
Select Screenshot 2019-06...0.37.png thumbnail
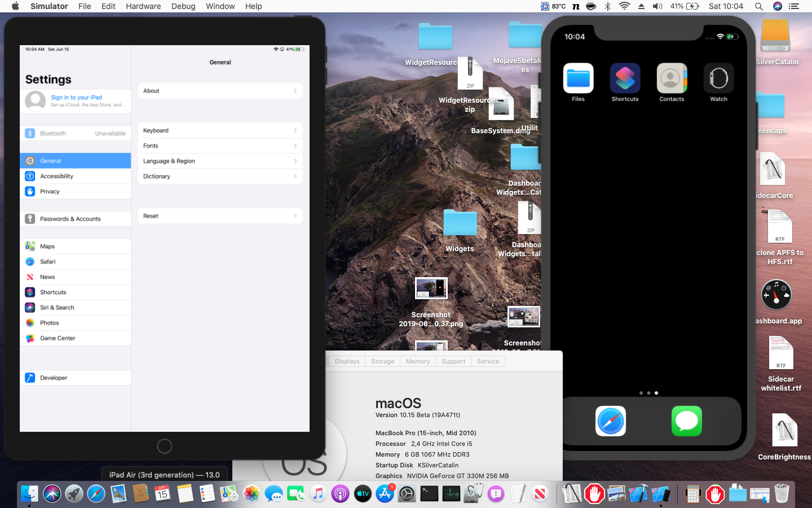431,288
